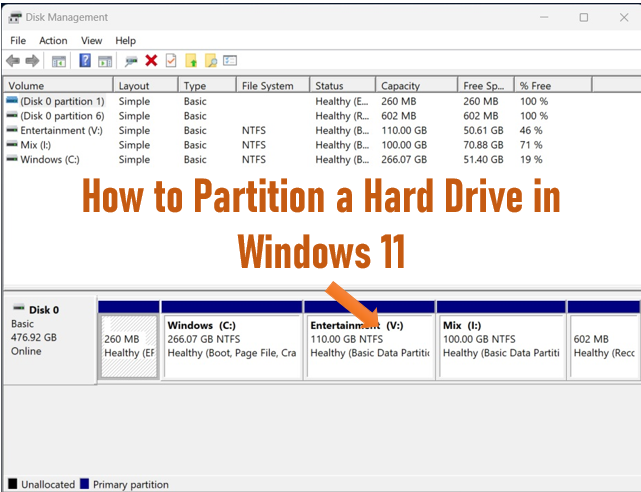
Task: Select the Mix (I:) partition block
Action: click(500, 340)
